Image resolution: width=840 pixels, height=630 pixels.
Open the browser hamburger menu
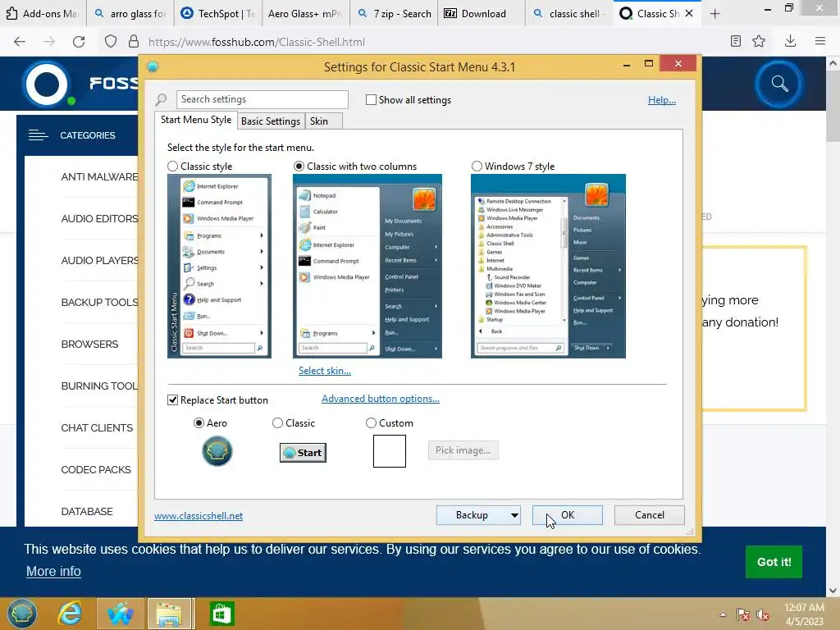(x=819, y=41)
